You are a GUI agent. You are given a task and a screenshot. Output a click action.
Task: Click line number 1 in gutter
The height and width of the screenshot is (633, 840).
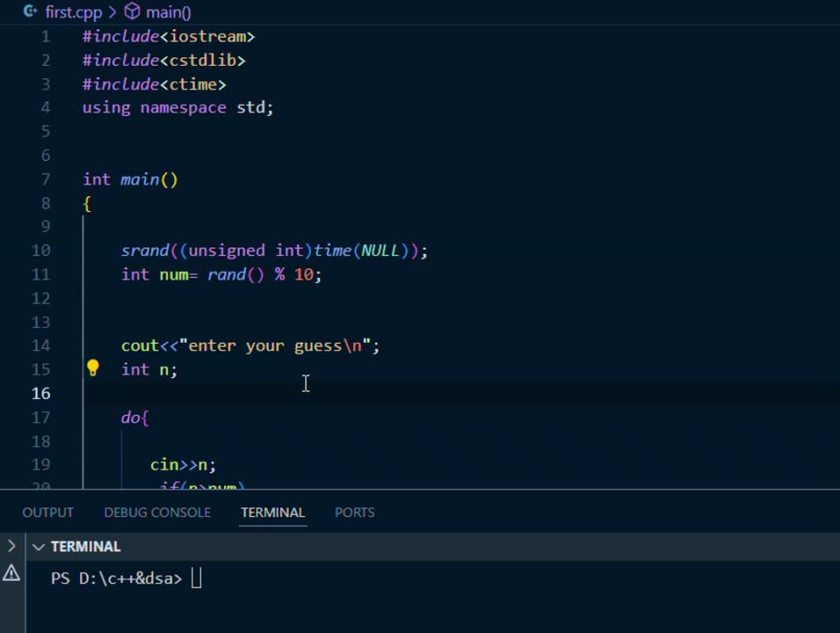46,36
